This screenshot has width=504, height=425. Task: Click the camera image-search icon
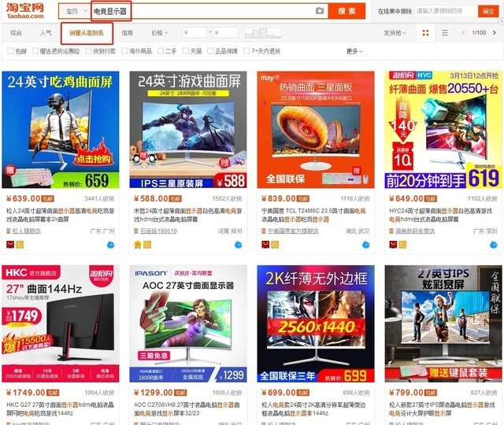pos(320,11)
